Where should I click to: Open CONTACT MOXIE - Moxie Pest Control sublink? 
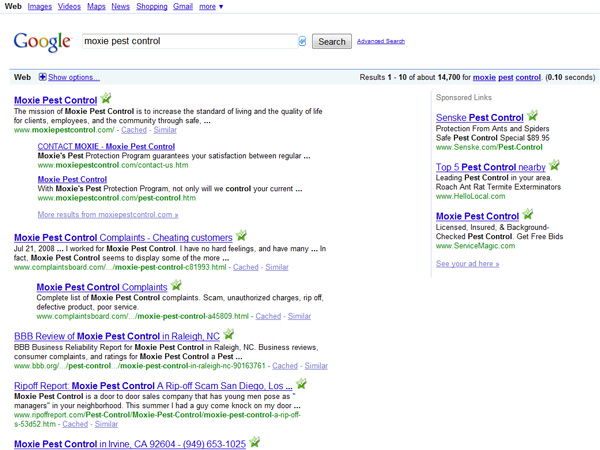pos(106,147)
